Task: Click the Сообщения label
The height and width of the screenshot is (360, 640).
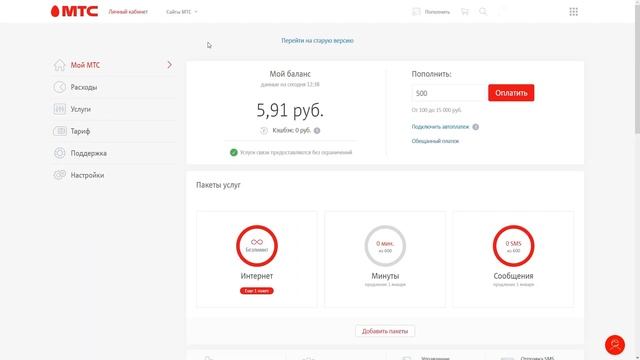Action: click(513, 276)
